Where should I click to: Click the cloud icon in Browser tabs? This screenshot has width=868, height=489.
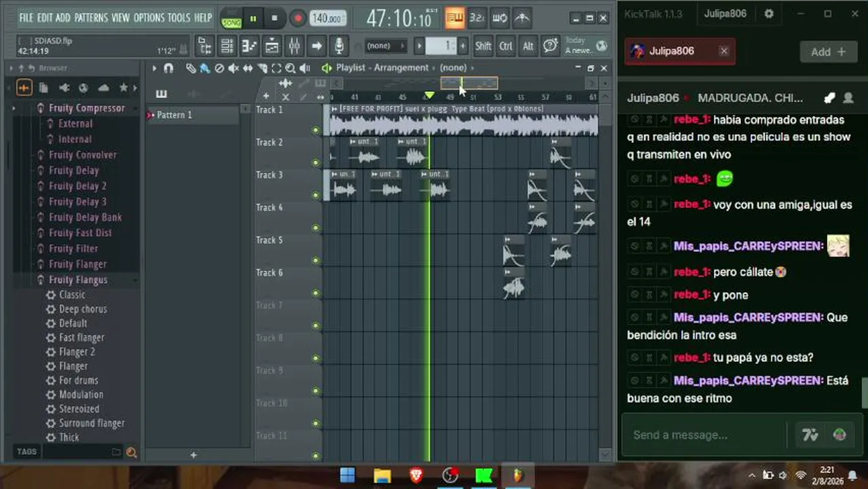pos(103,88)
